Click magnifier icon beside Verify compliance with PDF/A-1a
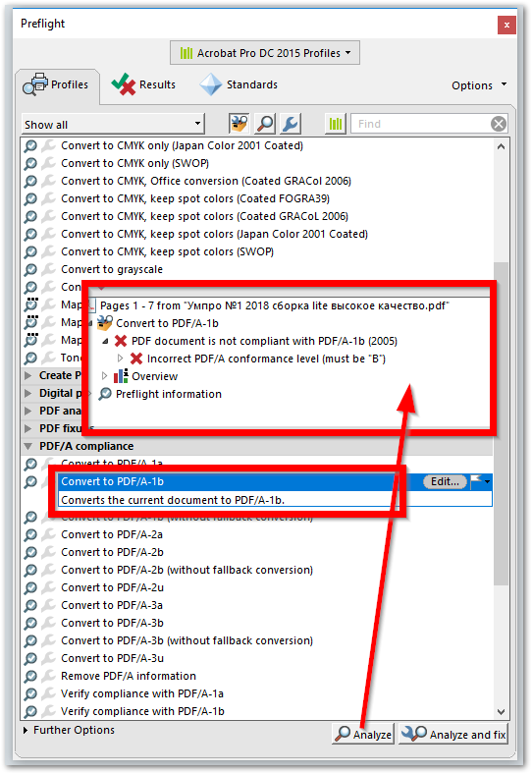532x774 pixels. 30,694
